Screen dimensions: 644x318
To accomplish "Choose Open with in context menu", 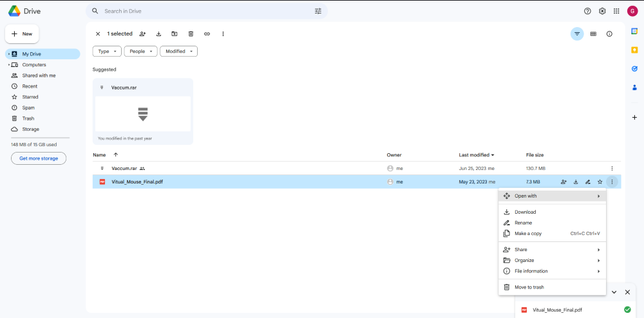I will (x=552, y=196).
